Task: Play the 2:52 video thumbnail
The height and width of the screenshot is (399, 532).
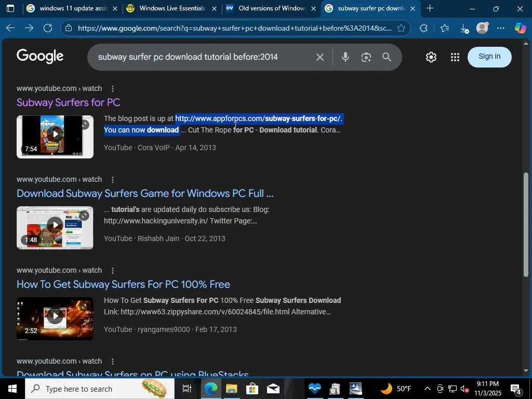Action: click(55, 318)
